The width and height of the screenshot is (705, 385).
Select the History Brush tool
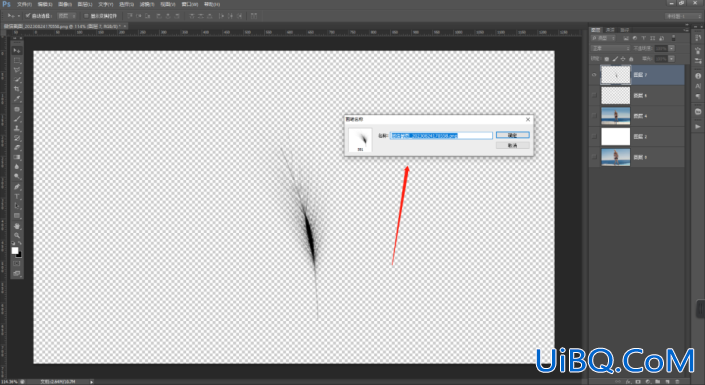click(x=17, y=138)
